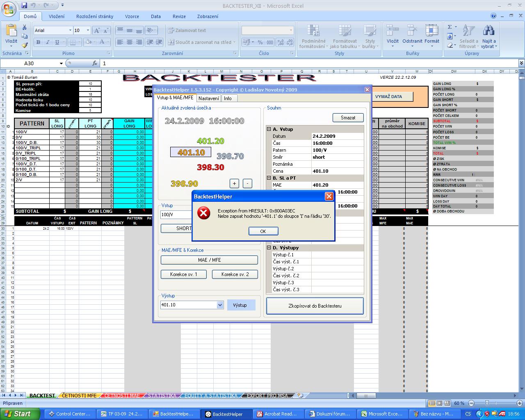Open the Výstup price dropdown in BacktestHelper
Image resolution: width=525 pixels, height=420 pixels.
pos(220,305)
